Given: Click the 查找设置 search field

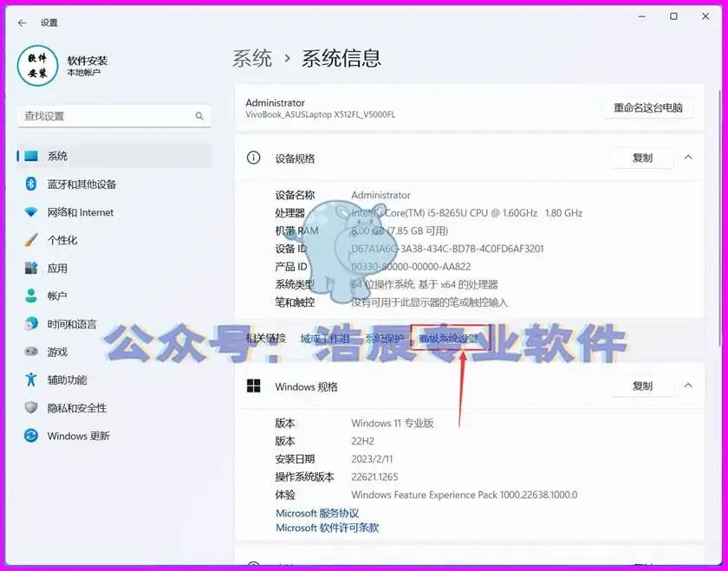Looking at the screenshot, I should point(114,116).
